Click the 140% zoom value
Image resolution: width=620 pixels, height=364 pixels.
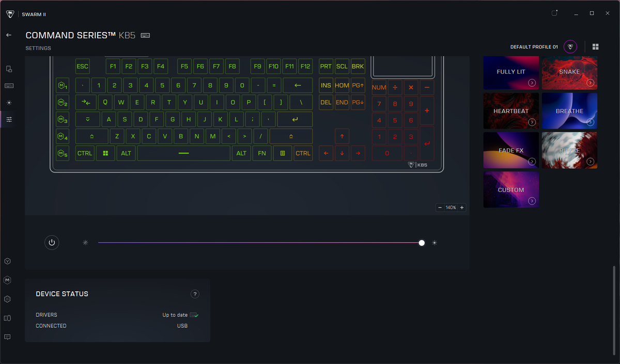pos(451,208)
